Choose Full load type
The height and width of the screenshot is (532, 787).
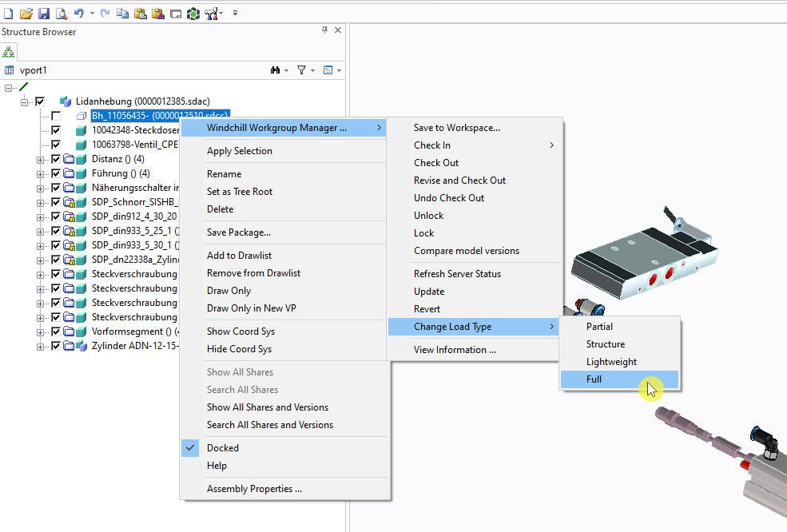click(594, 379)
